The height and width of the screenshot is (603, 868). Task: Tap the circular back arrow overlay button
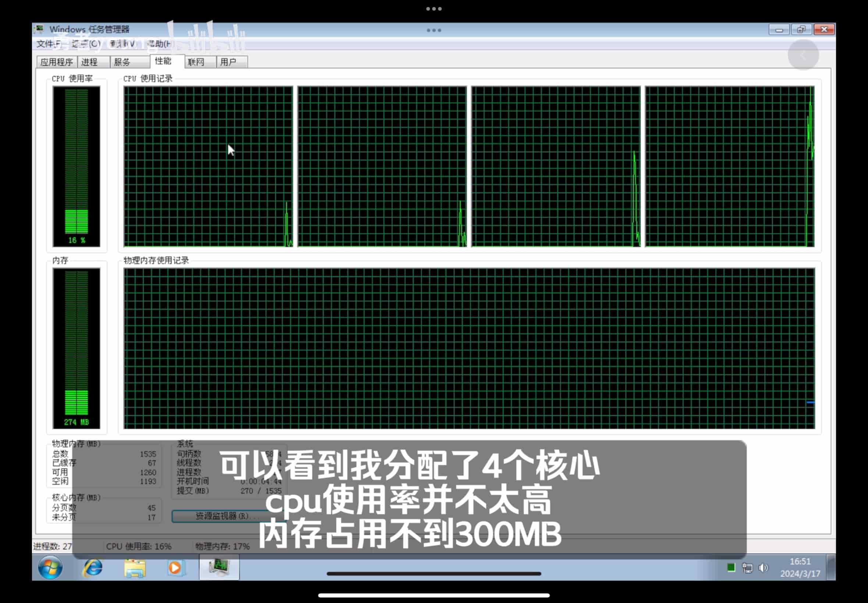coord(803,55)
